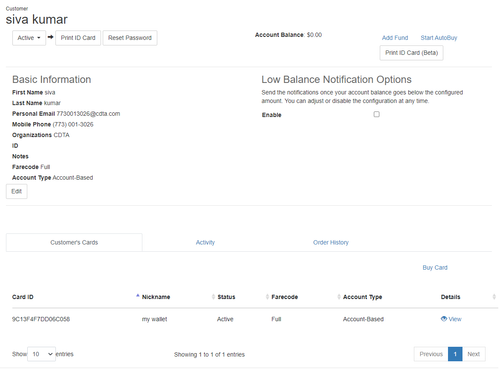The width and height of the screenshot is (500, 376).
Task: Click the Reset Password button
Action: [x=130, y=38]
